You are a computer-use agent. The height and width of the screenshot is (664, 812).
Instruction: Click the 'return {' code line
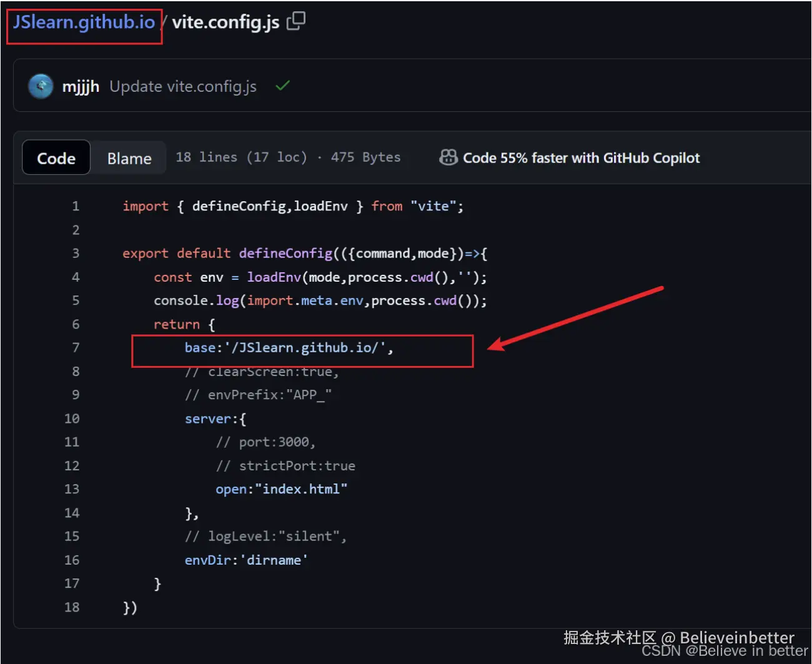click(x=184, y=324)
